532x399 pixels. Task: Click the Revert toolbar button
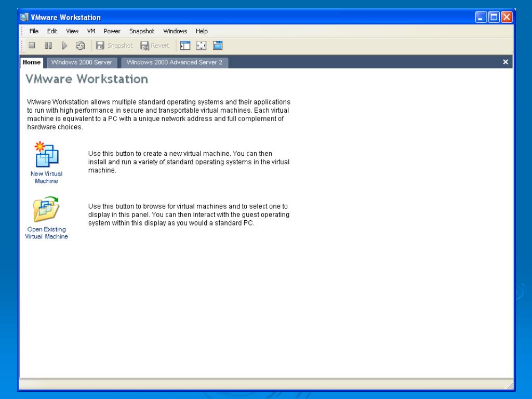[155, 46]
